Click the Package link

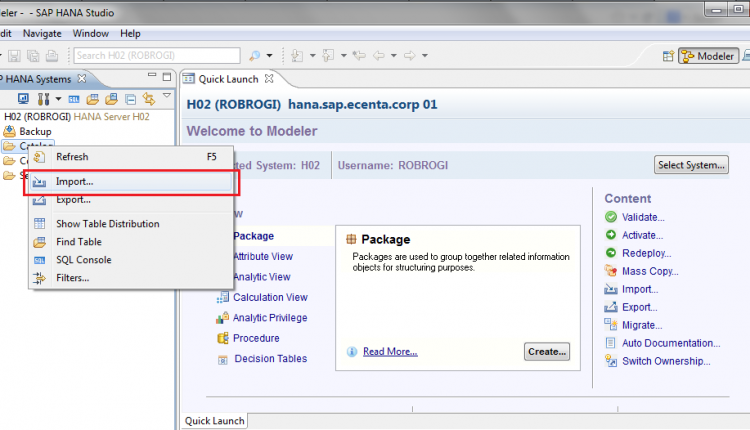click(254, 236)
